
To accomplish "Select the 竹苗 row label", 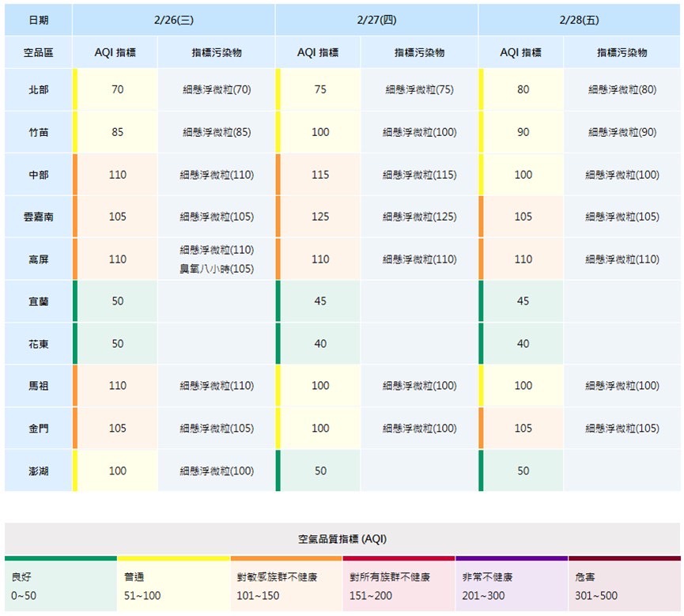I will tap(39, 132).
